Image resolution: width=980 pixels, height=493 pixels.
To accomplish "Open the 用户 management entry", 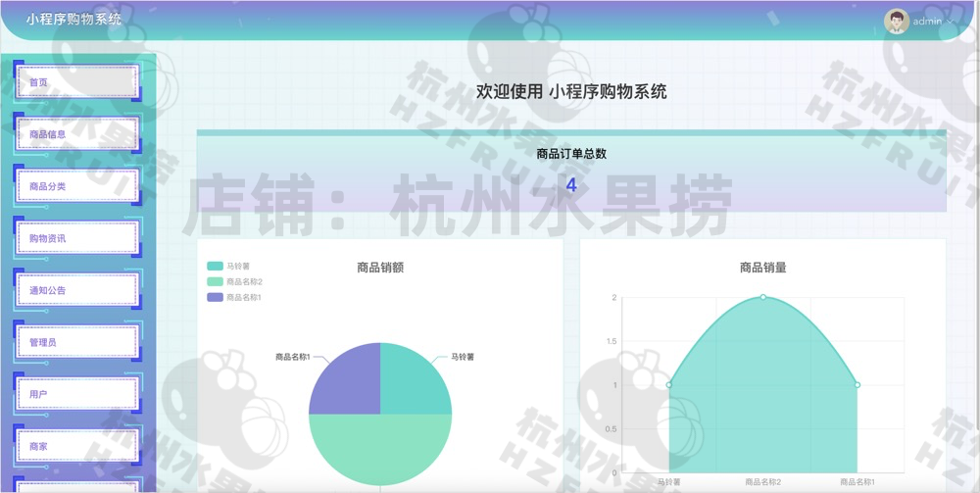I will (x=76, y=394).
